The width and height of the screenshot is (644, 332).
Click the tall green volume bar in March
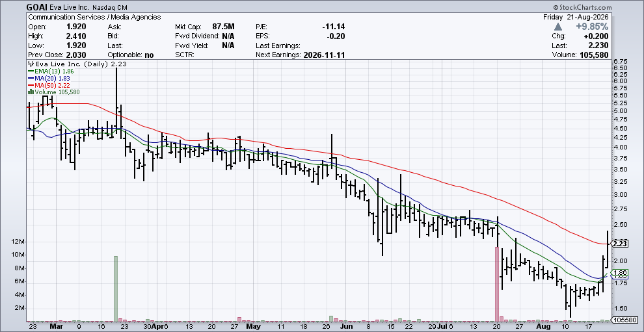(x=116, y=288)
